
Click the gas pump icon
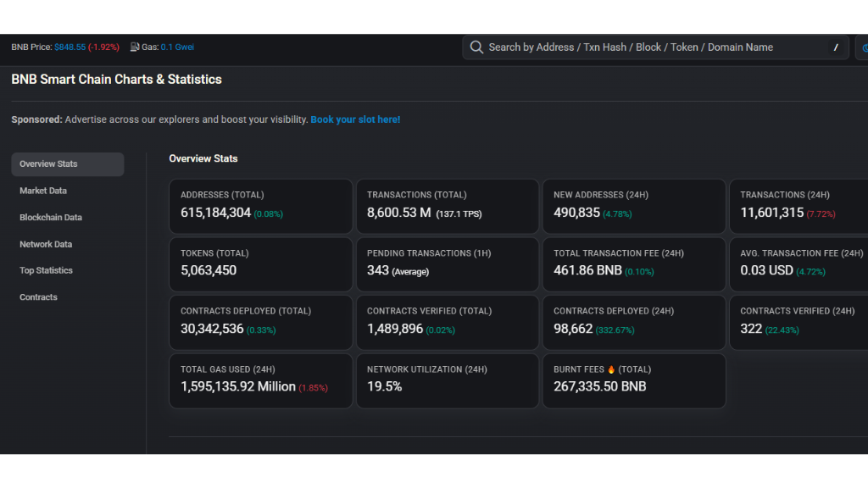coord(135,47)
